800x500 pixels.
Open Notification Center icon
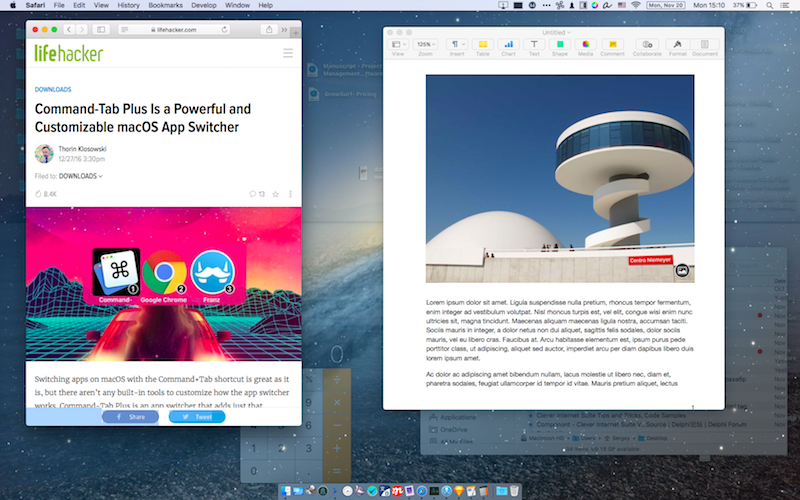click(x=785, y=5)
